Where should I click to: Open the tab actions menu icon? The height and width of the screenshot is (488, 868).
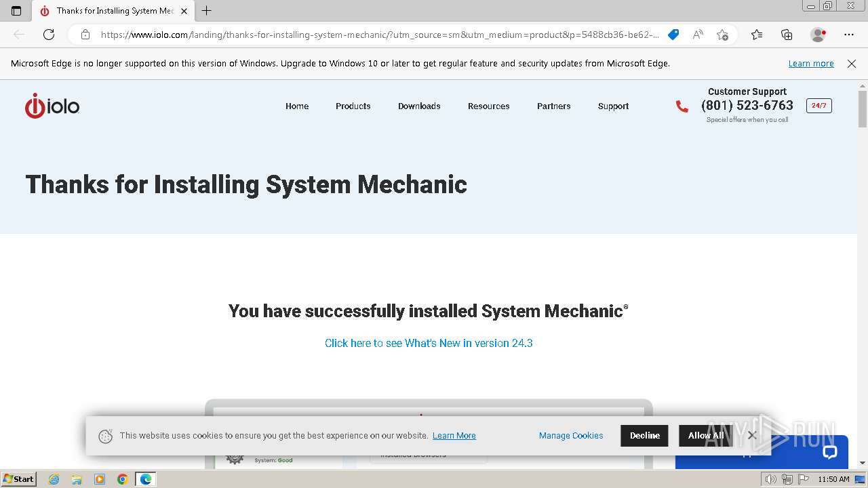coord(16,11)
